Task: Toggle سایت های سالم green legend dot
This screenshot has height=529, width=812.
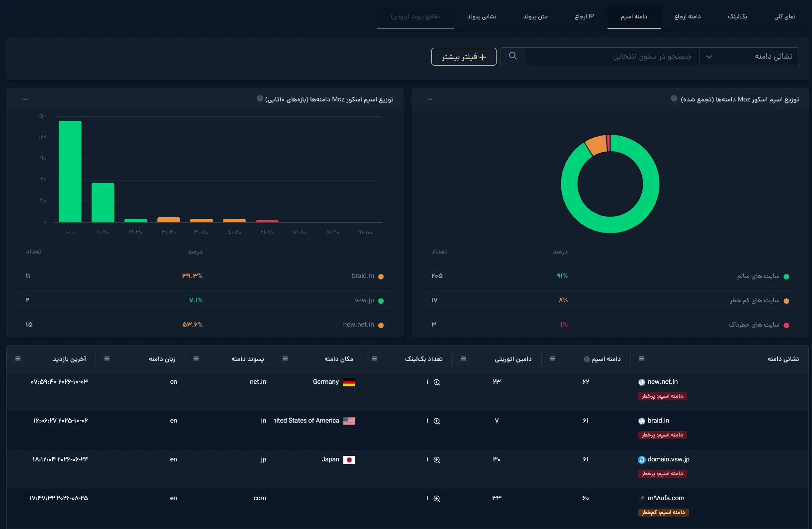Action: [x=787, y=277]
